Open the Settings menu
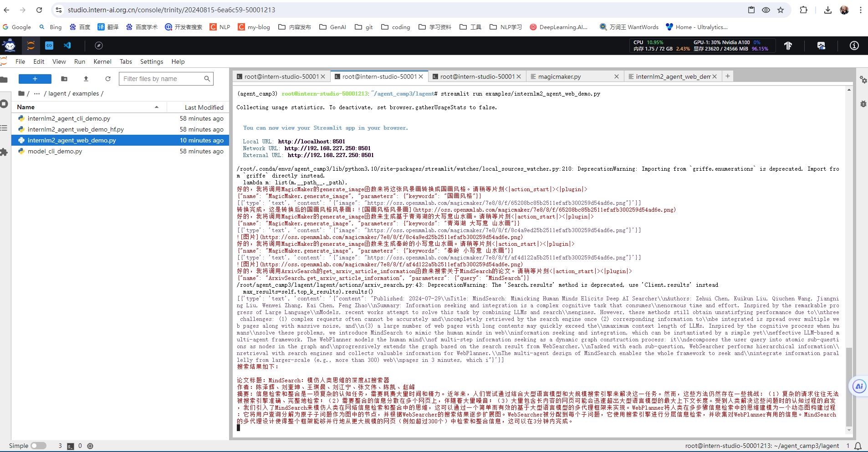Screen dimensions: 868x452 click(152, 61)
